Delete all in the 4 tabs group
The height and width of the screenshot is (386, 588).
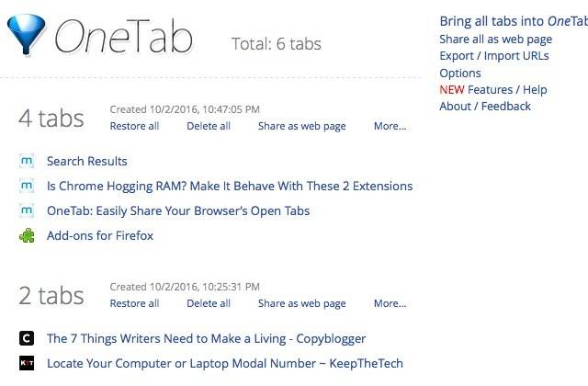pos(209,126)
